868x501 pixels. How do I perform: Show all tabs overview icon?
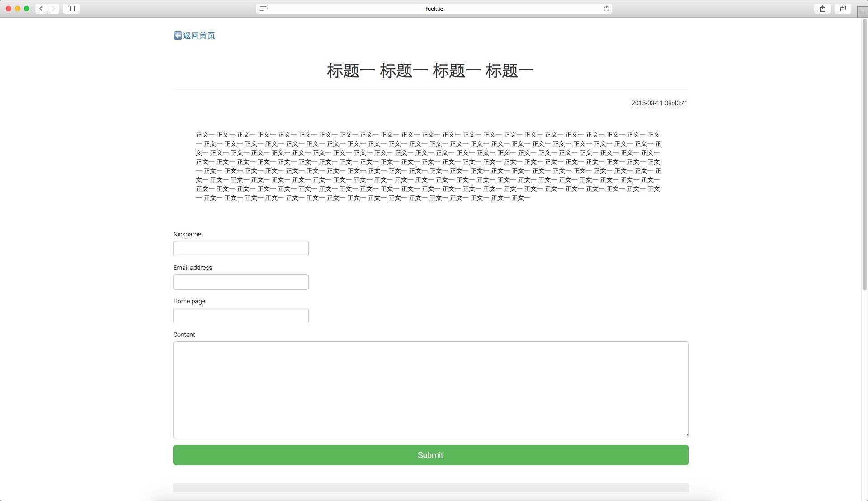tap(843, 9)
